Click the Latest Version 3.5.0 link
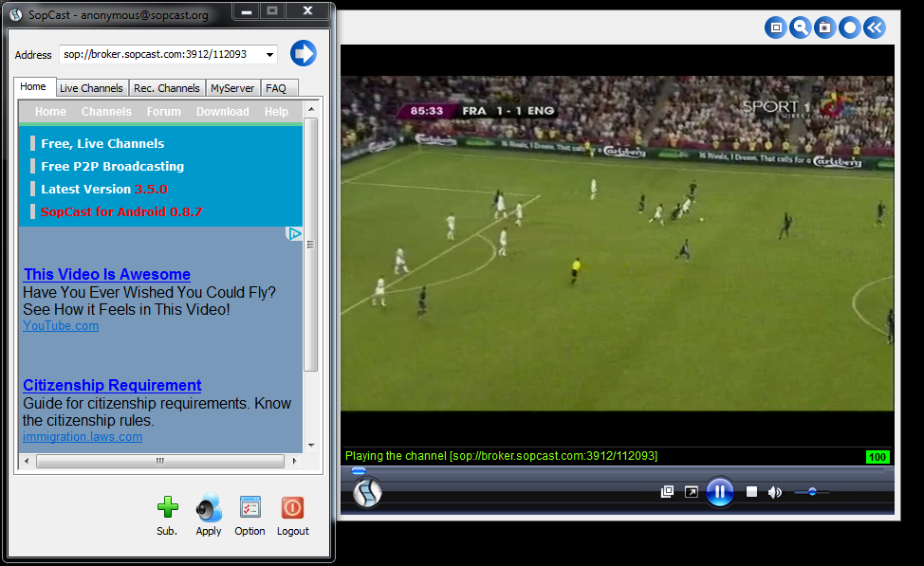The image size is (924, 566). click(x=104, y=189)
